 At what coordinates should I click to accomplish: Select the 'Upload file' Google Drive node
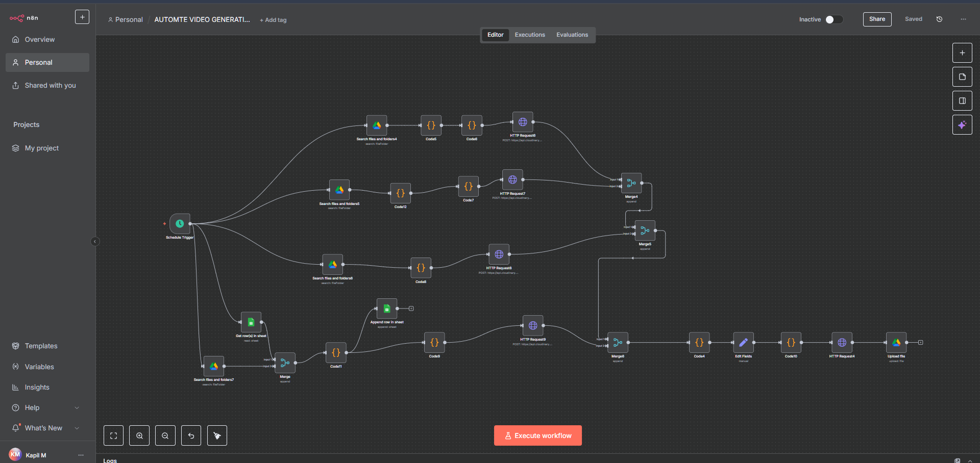point(897,343)
